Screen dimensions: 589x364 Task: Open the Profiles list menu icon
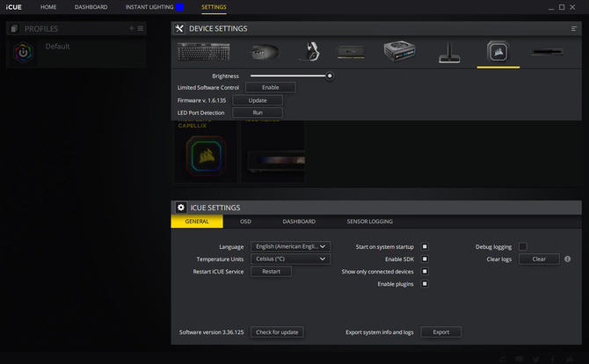tap(141, 28)
